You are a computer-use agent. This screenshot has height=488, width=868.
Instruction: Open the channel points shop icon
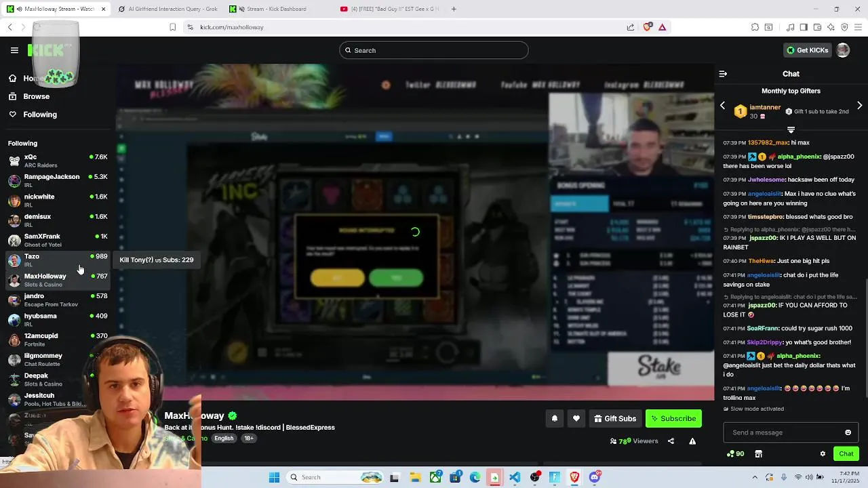(x=758, y=454)
